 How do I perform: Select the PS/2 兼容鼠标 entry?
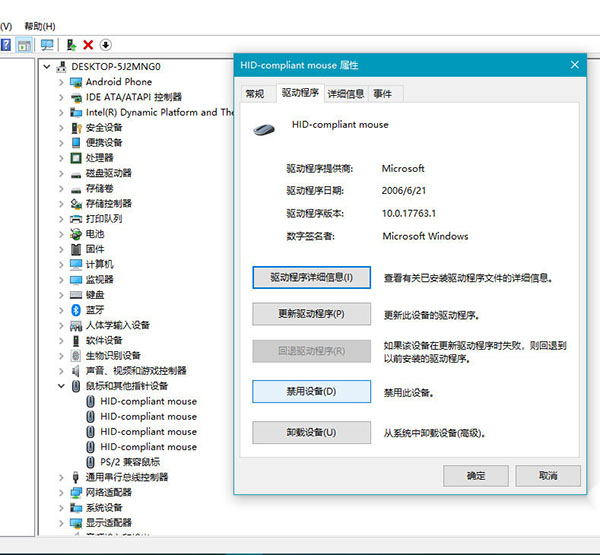click(130, 462)
